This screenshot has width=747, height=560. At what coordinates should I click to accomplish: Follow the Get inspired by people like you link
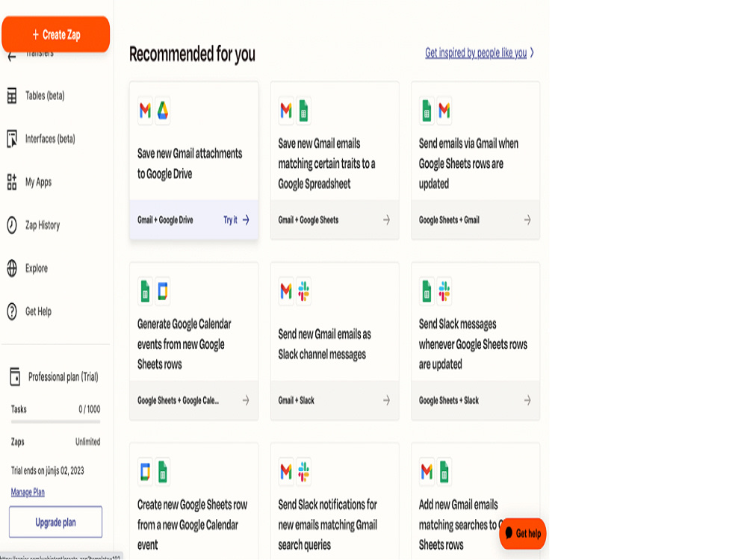(x=476, y=53)
